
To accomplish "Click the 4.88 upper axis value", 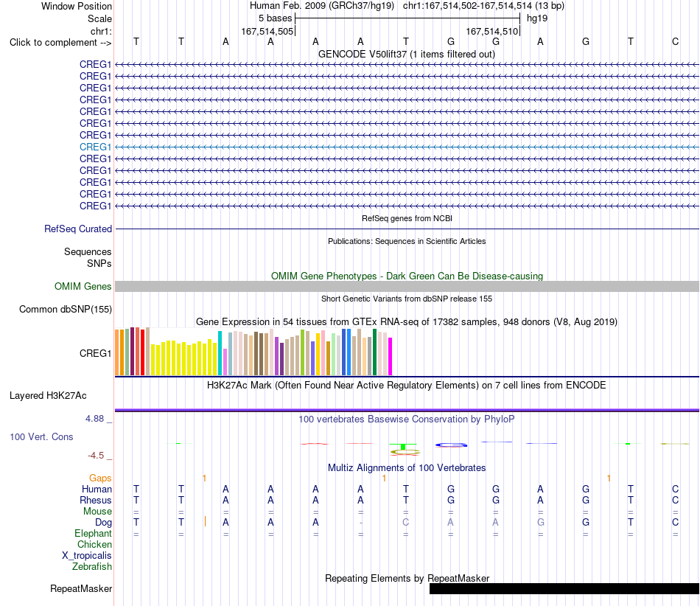I will 94,419.
